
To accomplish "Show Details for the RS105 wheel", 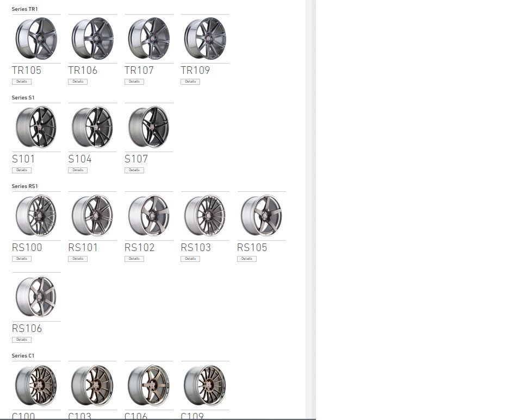I will (x=247, y=259).
